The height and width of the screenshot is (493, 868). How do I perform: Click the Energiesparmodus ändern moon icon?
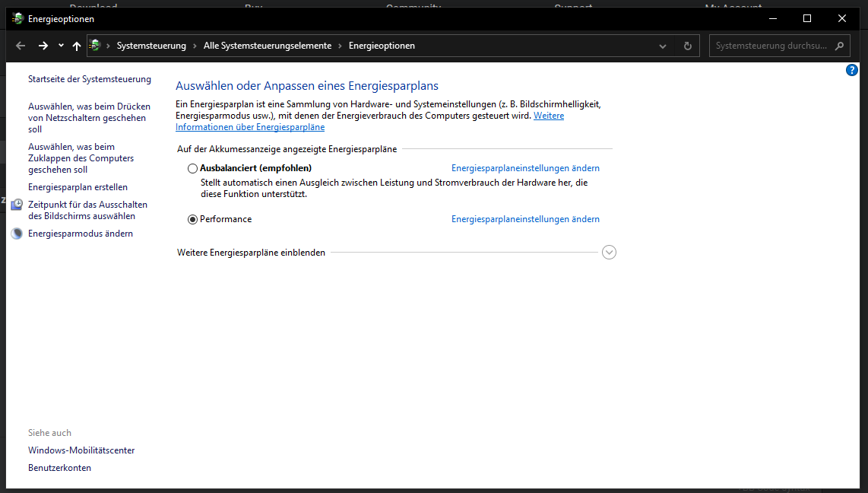(17, 234)
